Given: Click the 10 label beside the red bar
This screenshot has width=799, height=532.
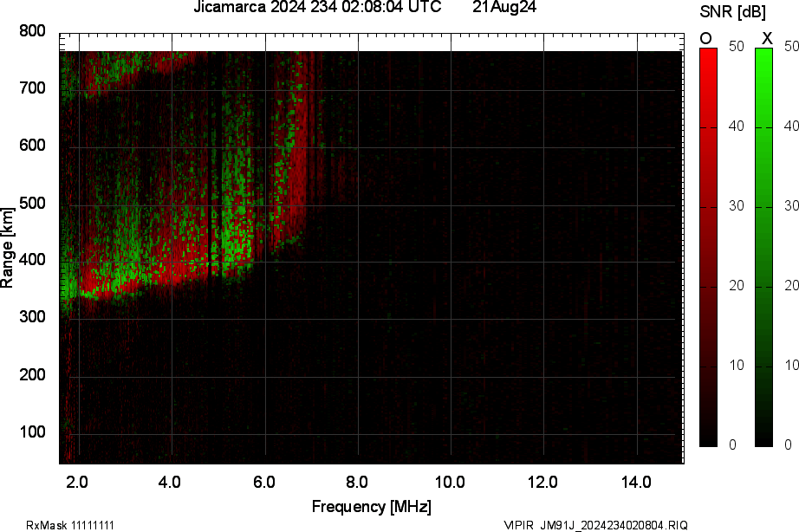Looking at the screenshot, I should click(x=737, y=366).
